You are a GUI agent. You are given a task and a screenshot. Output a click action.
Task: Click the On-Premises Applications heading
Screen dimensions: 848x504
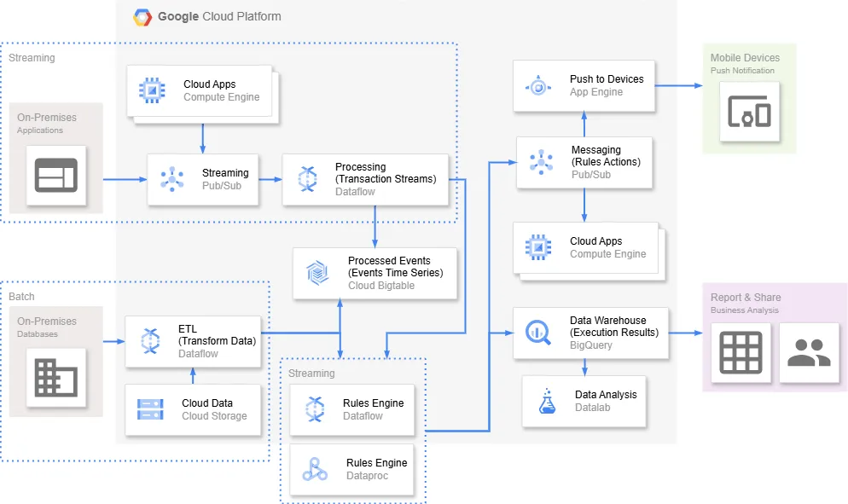(x=47, y=118)
